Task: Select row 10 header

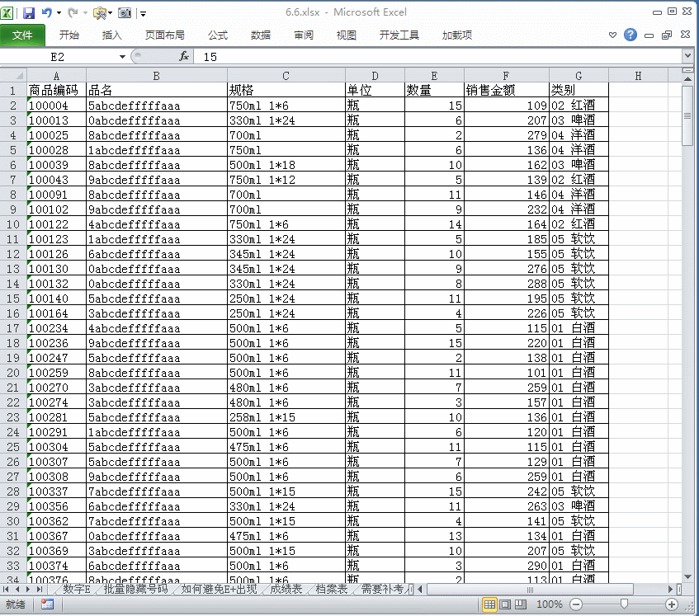Action: [13, 224]
